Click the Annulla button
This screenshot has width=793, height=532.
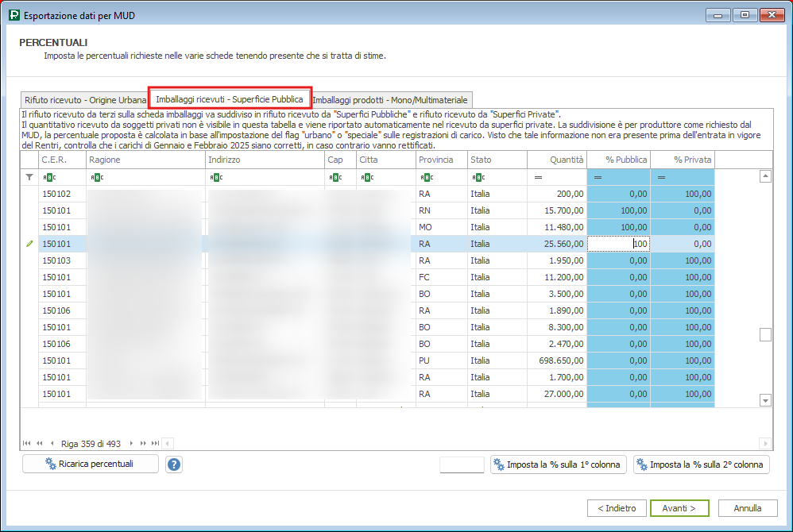(x=748, y=508)
